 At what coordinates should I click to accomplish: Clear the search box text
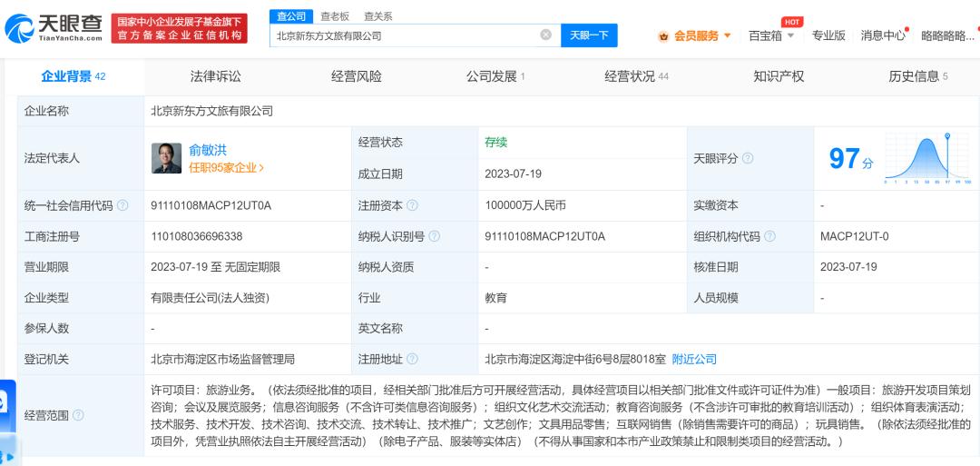[x=545, y=35]
